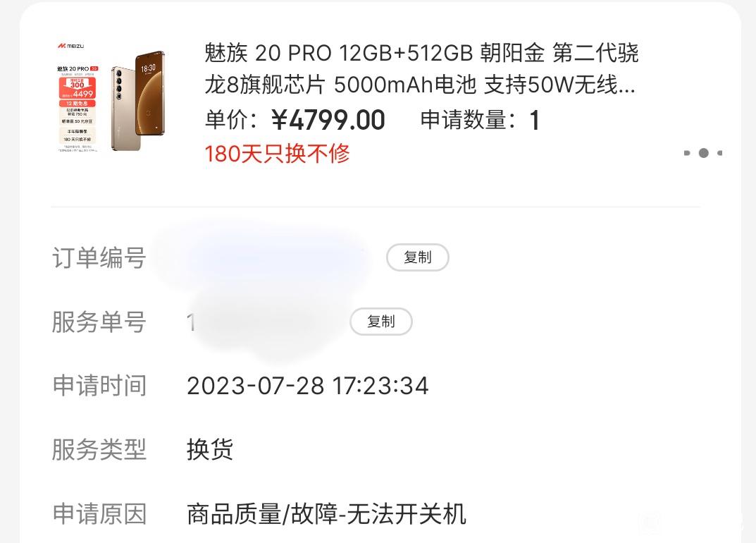The image size is (756, 543).
Task: Tap the red 180天只换不修 policy label
Action: [x=277, y=154]
